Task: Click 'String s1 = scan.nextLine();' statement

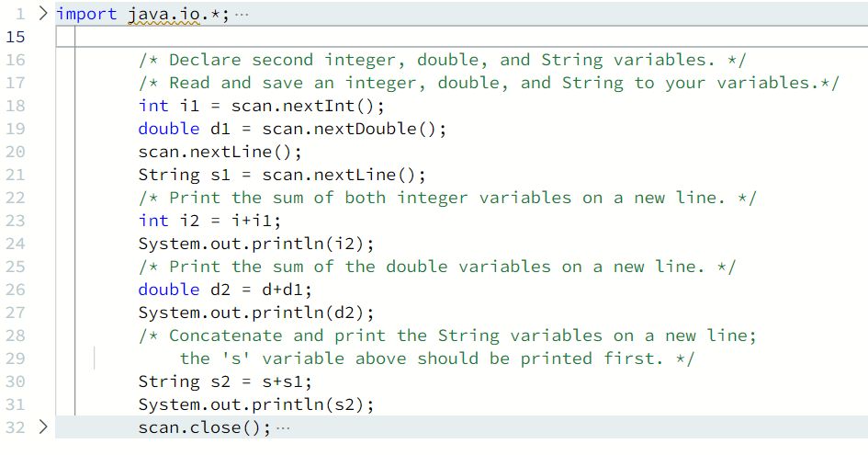Action: point(282,176)
